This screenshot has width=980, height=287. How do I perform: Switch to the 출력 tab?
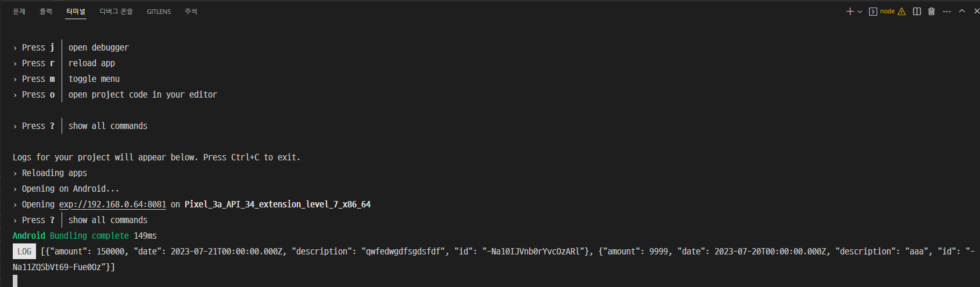[46, 12]
